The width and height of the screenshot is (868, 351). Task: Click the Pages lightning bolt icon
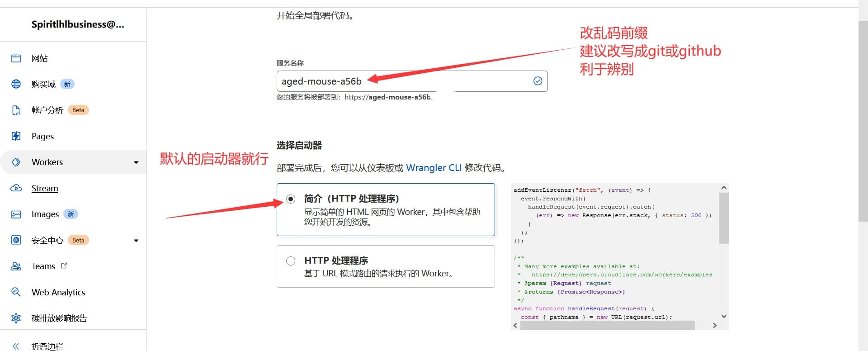[x=16, y=136]
